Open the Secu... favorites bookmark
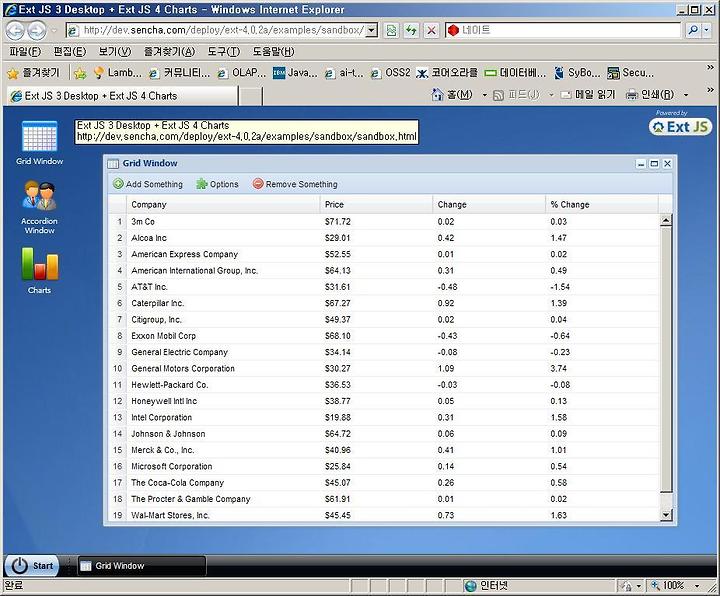This screenshot has height=596, width=720. pos(630,73)
